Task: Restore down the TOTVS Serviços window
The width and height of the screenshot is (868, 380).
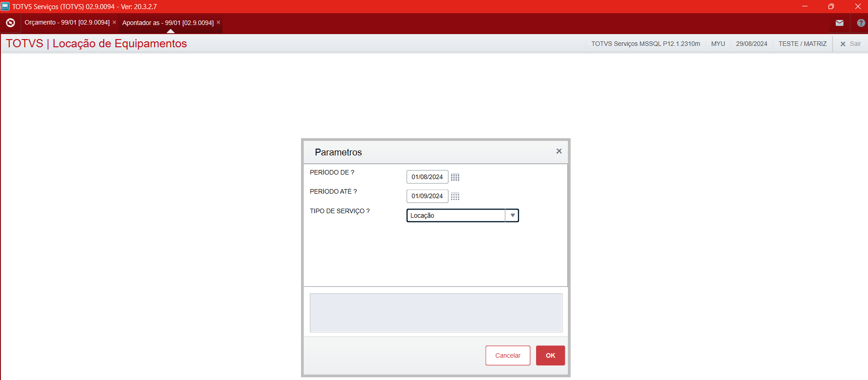Action: tap(831, 6)
